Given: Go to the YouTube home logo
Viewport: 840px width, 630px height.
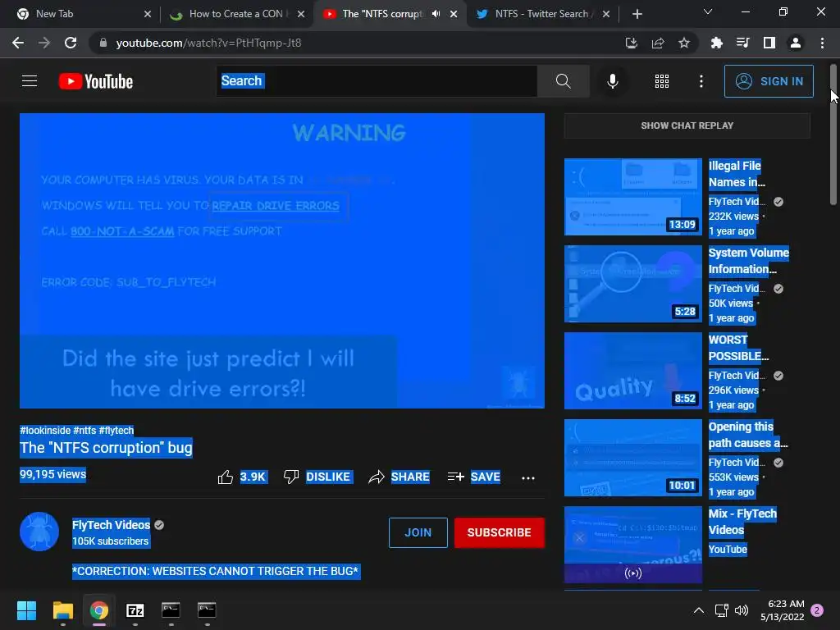Looking at the screenshot, I should point(96,81).
